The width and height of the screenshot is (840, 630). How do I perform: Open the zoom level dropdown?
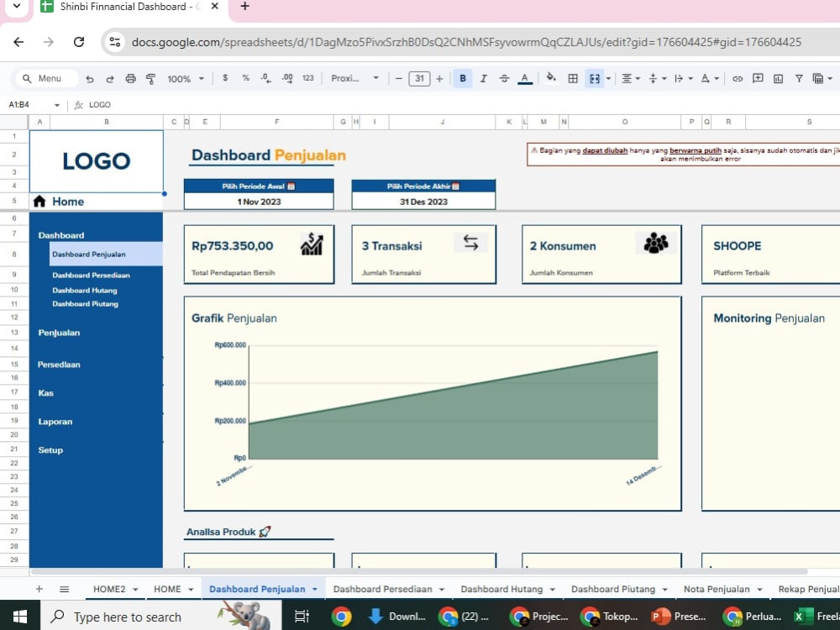point(186,79)
